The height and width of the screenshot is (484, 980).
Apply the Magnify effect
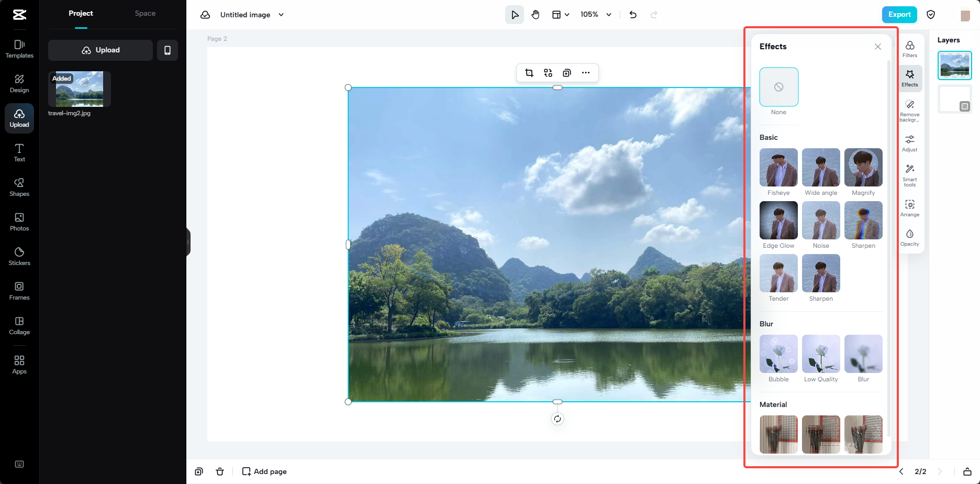(x=863, y=168)
